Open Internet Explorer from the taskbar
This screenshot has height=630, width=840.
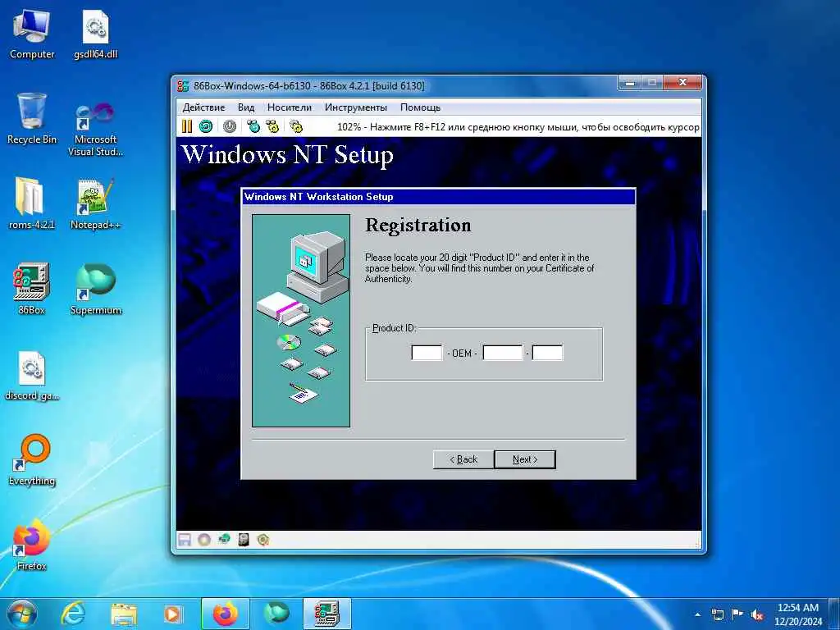(x=73, y=614)
